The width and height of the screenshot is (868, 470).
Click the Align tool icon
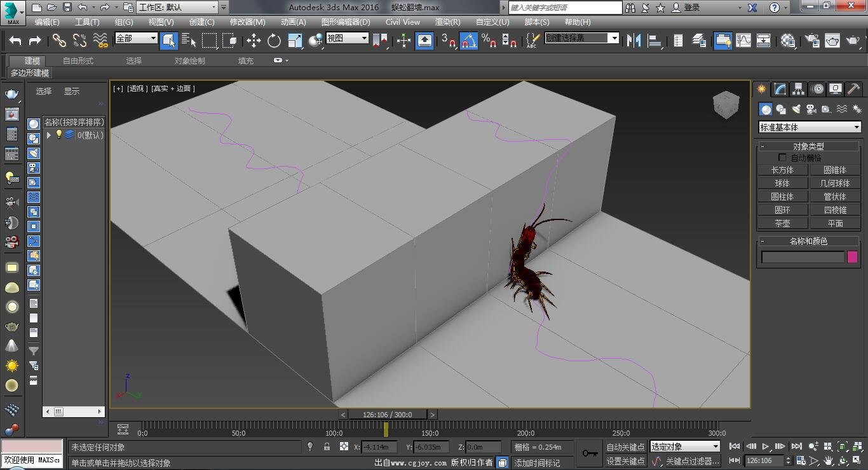coord(654,41)
